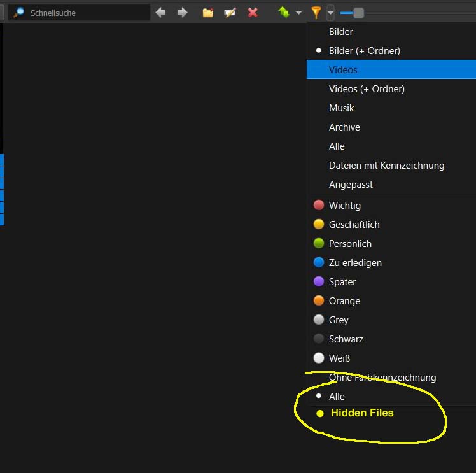Enable the yellow 'Hidden Files' option

361,413
